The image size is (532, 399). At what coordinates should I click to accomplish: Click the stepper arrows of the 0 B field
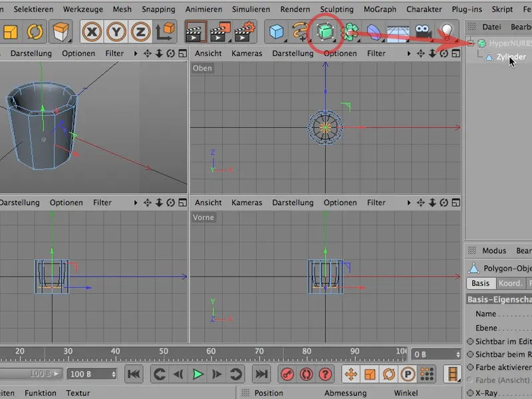tap(458, 354)
